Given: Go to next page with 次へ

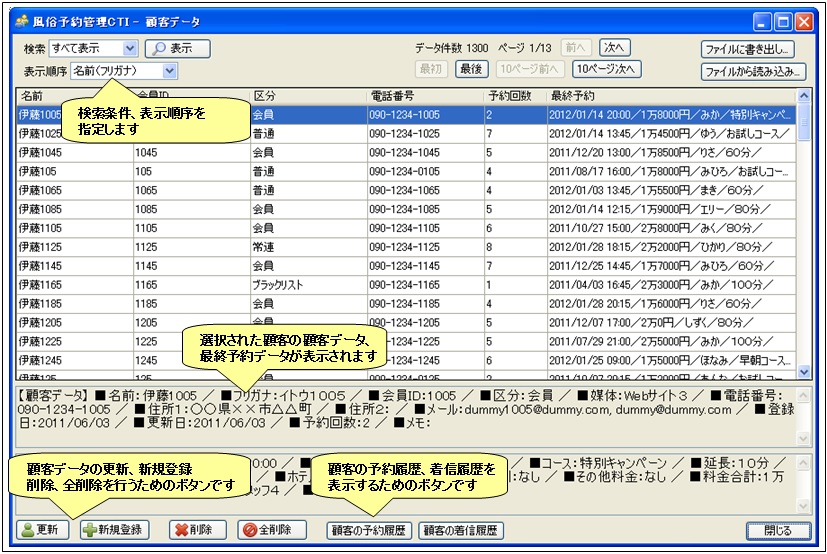Looking at the screenshot, I should click(615, 47).
